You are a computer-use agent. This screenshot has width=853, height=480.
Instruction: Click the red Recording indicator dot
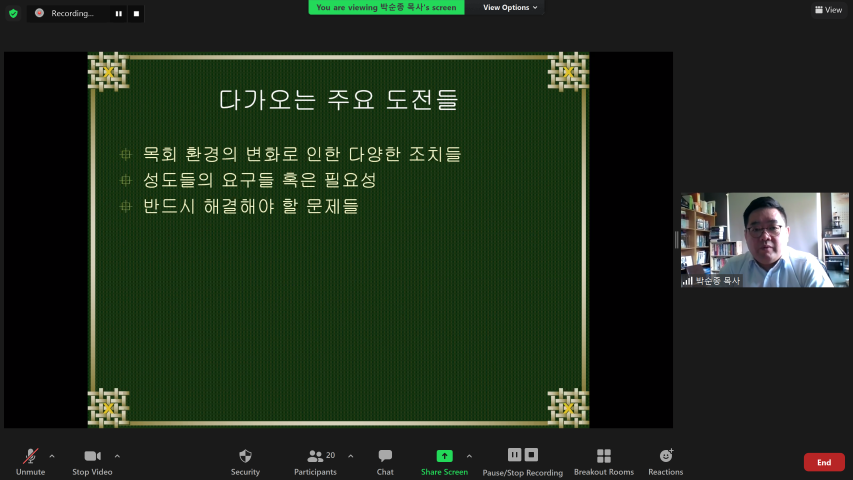tap(39, 13)
